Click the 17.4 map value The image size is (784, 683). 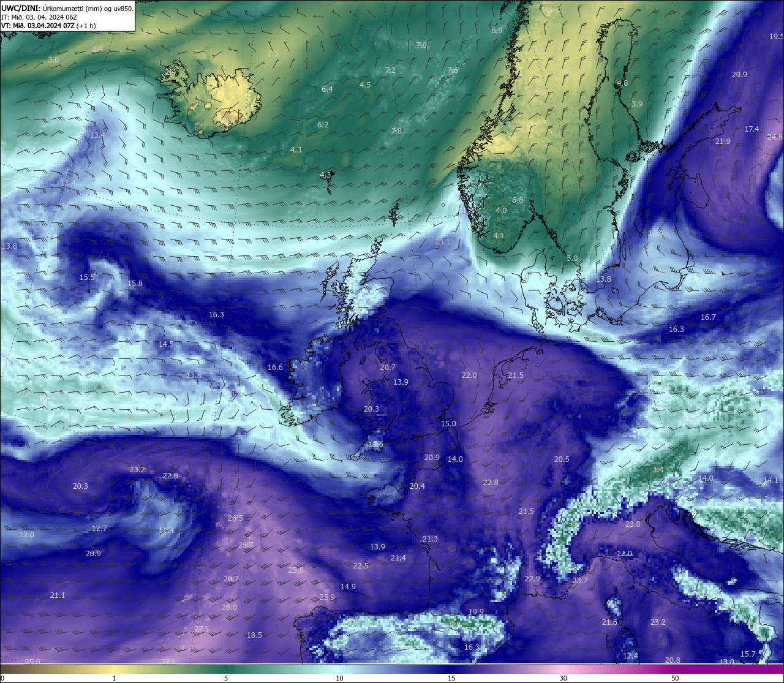(x=752, y=129)
